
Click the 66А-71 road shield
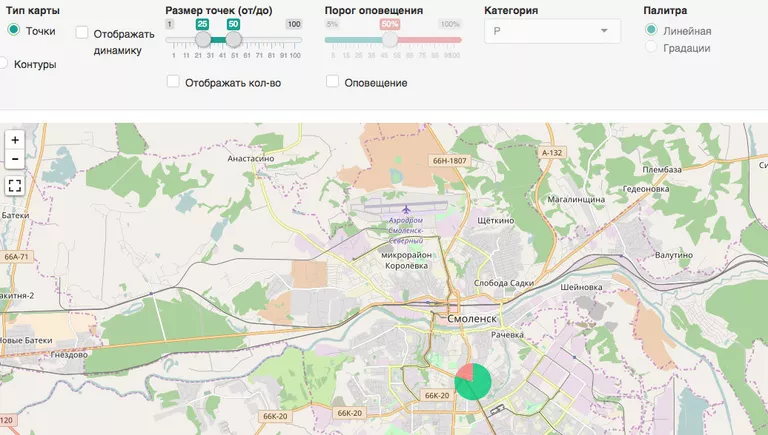point(16,257)
